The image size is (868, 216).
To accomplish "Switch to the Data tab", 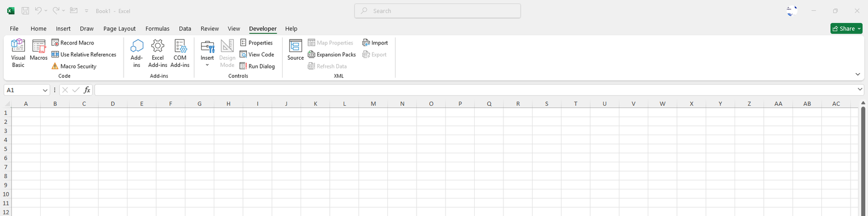I will coord(185,29).
